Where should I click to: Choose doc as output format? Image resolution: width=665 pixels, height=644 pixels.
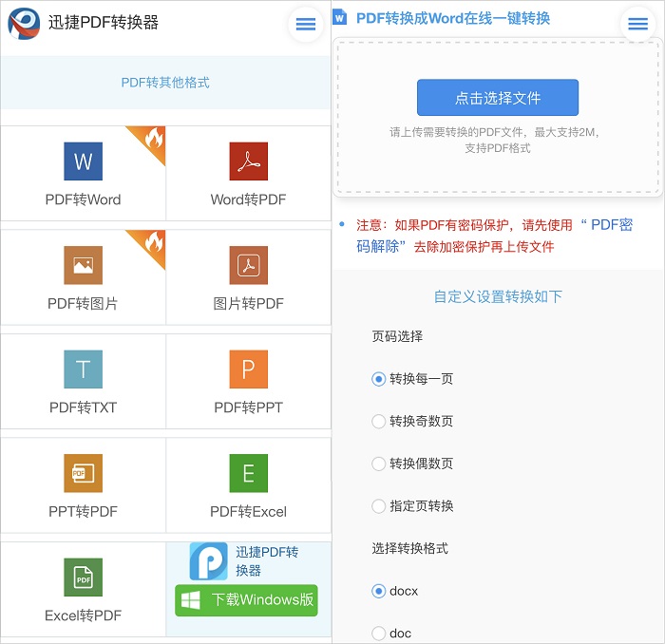[378, 633]
